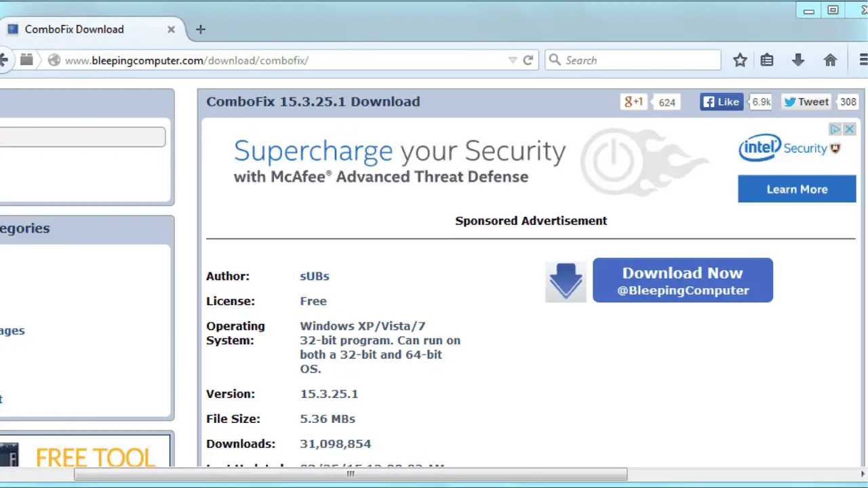Open the AdChoices icon on the ad
868x488 pixels.
(x=835, y=129)
